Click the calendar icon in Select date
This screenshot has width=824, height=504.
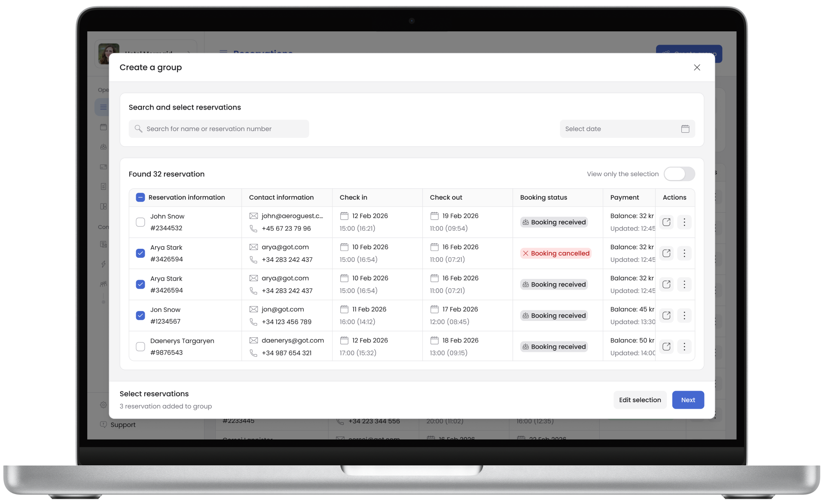685,129
